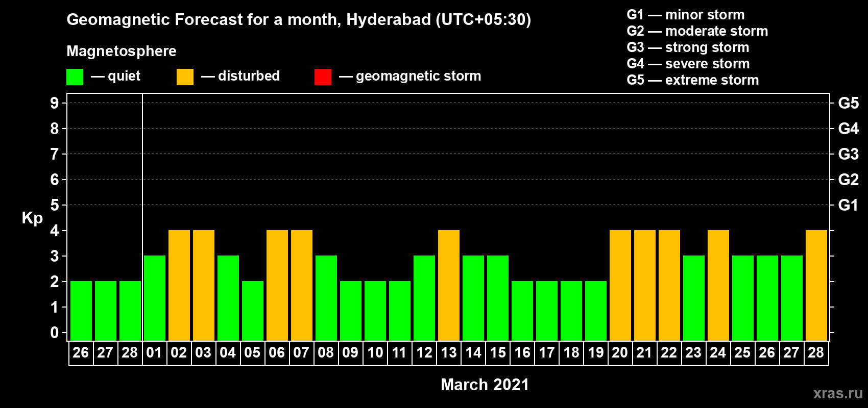868x408 pixels.
Task: Select the orange bar for March 21
Action: point(645,285)
